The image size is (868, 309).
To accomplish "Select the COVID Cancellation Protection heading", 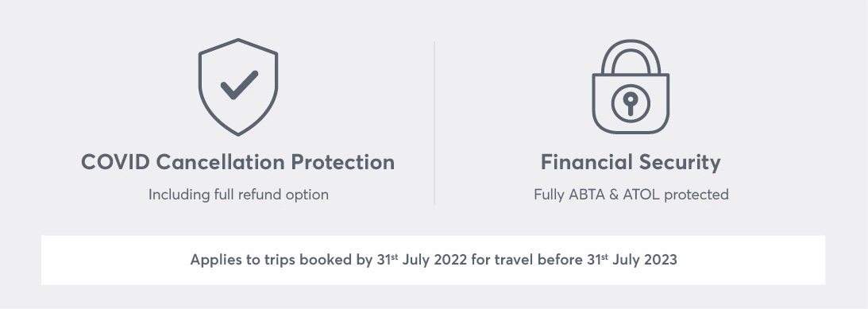I will pyautogui.click(x=238, y=162).
